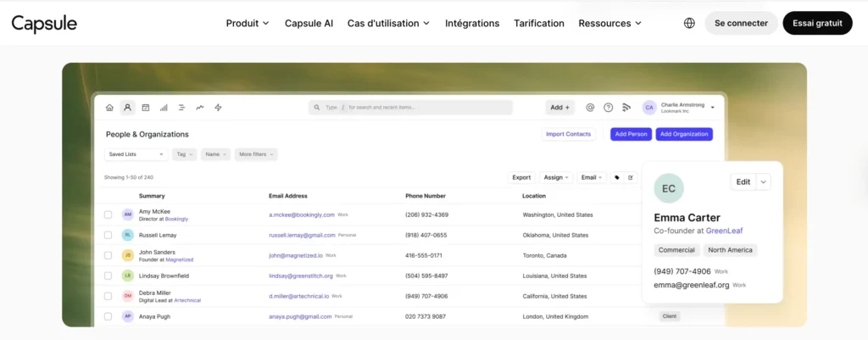Open the Assign dropdown
The width and height of the screenshot is (868, 340).
556,177
